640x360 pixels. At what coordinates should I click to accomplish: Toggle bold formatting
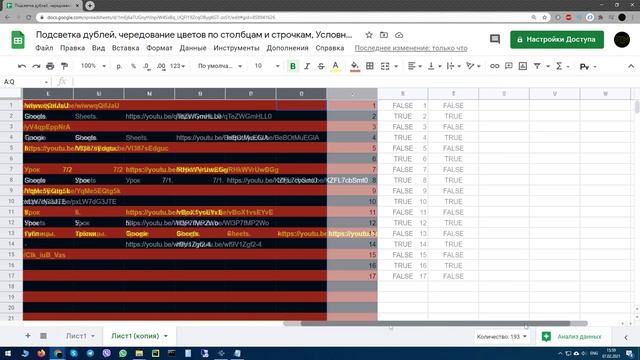click(x=293, y=66)
